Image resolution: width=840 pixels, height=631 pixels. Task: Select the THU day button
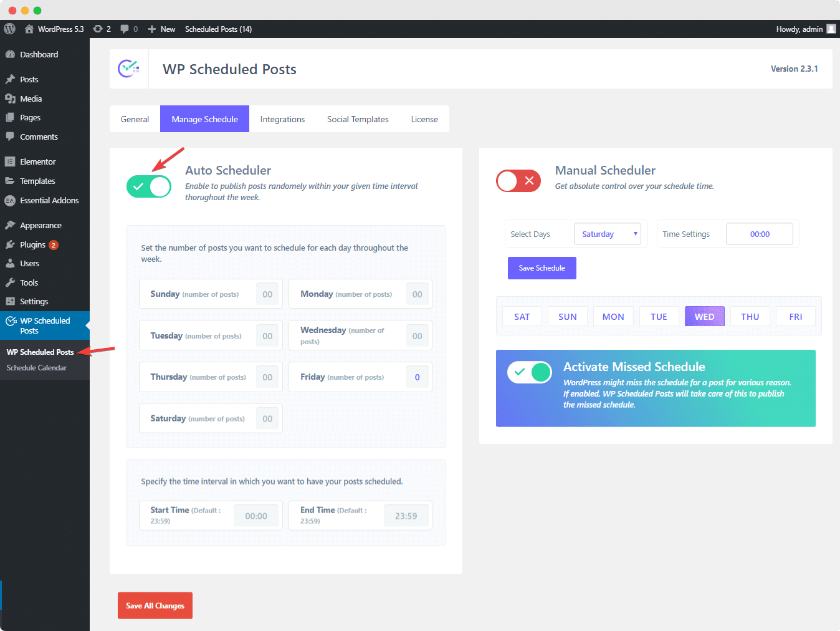750,317
